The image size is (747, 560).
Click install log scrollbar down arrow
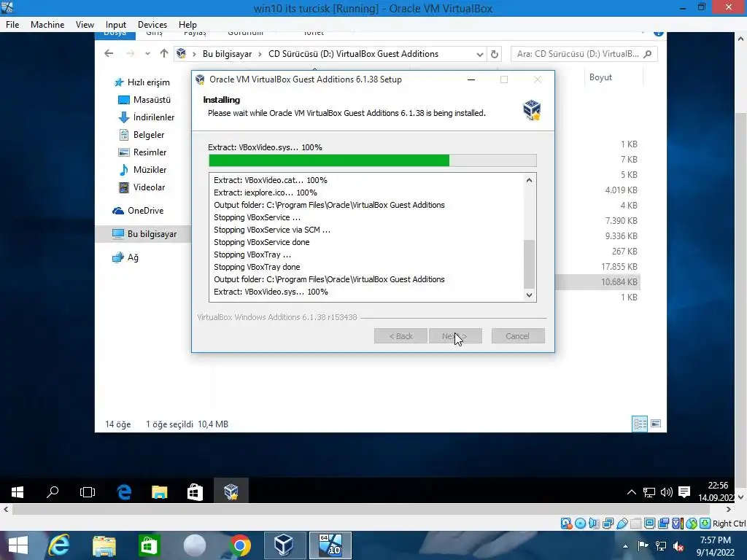click(x=530, y=295)
